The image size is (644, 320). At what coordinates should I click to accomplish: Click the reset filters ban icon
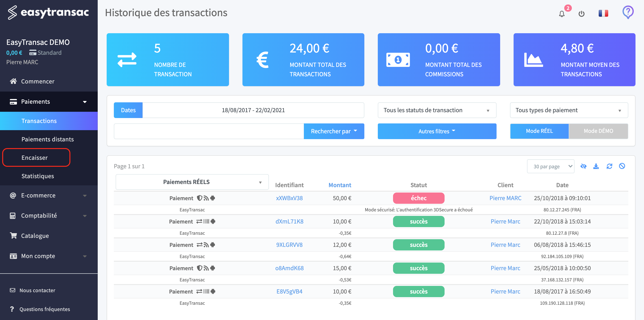[622, 166]
